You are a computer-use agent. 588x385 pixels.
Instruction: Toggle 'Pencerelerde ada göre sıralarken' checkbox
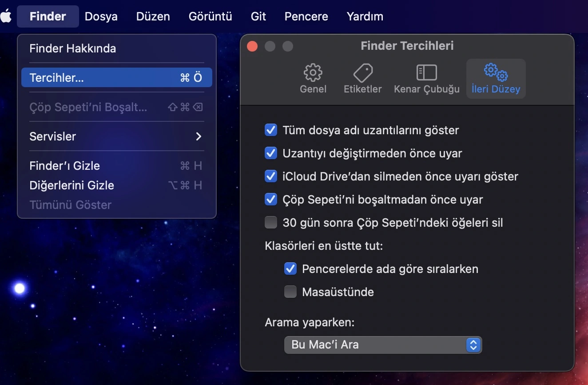pos(290,269)
